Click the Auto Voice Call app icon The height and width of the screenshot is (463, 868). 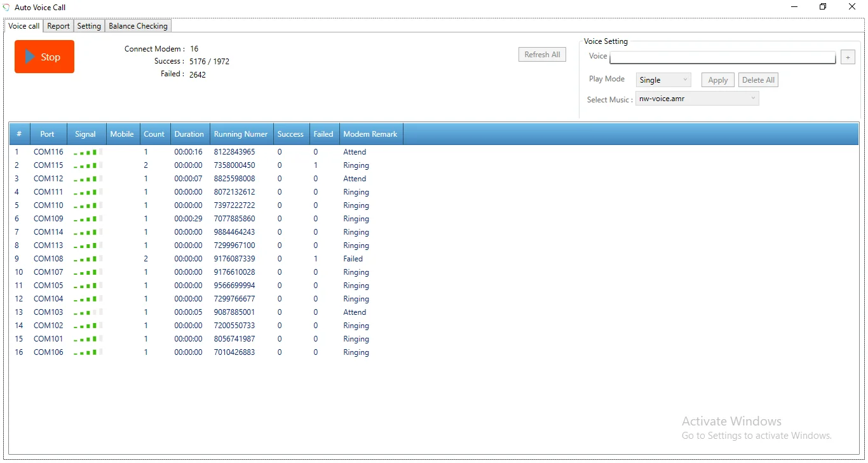[7, 8]
